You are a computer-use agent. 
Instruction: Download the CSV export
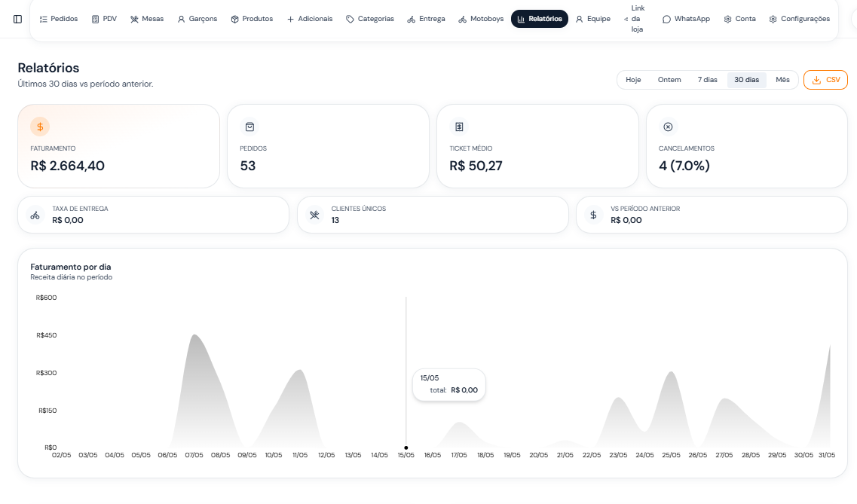click(x=825, y=80)
